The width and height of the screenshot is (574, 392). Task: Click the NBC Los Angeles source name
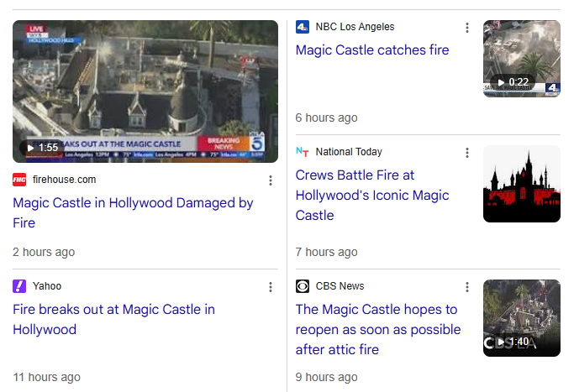pyautogui.click(x=355, y=27)
